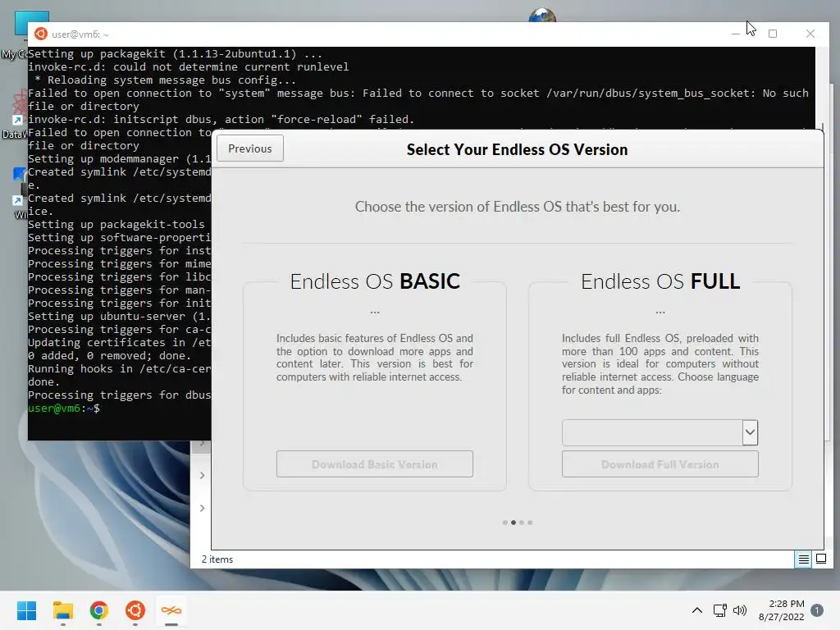This screenshot has width=840, height=630.
Task: Launch Google Chrome from the taskbar
Action: click(99, 610)
